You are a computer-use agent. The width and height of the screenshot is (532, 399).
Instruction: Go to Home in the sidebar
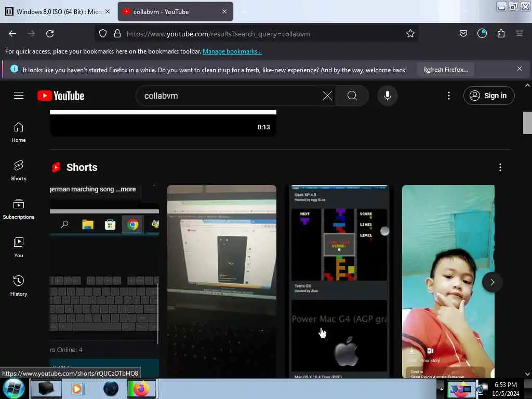(x=19, y=132)
